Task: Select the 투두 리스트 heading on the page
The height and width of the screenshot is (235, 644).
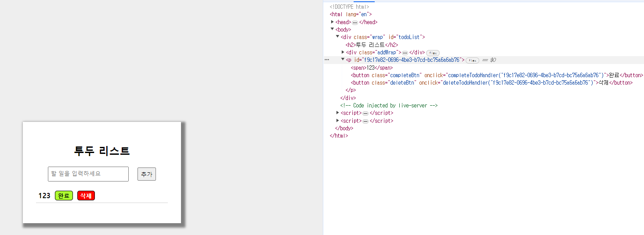Action: pyautogui.click(x=102, y=151)
